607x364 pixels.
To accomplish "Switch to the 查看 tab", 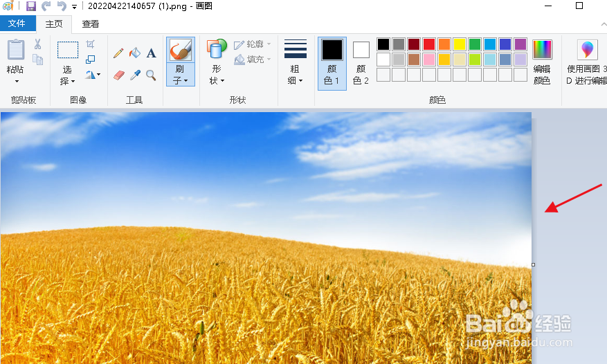I will [90, 24].
